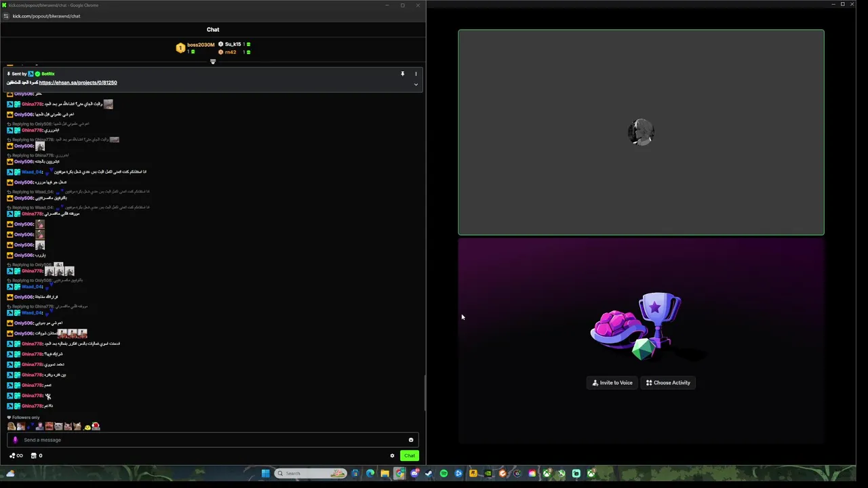
Task: Open File Explorer from taskbar
Action: click(x=385, y=473)
